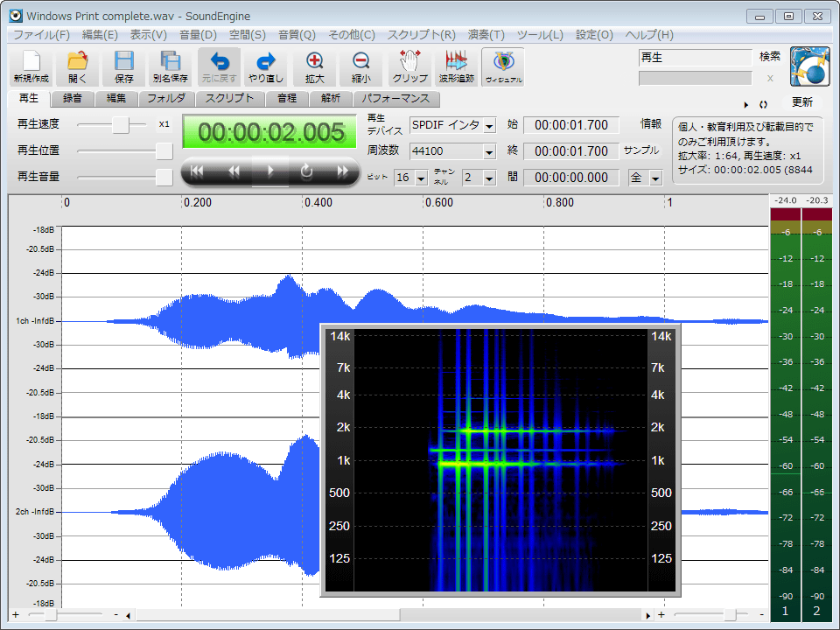Open the 設定(O) menu
The width and height of the screenshot is (840, 630).
point(594,35)
